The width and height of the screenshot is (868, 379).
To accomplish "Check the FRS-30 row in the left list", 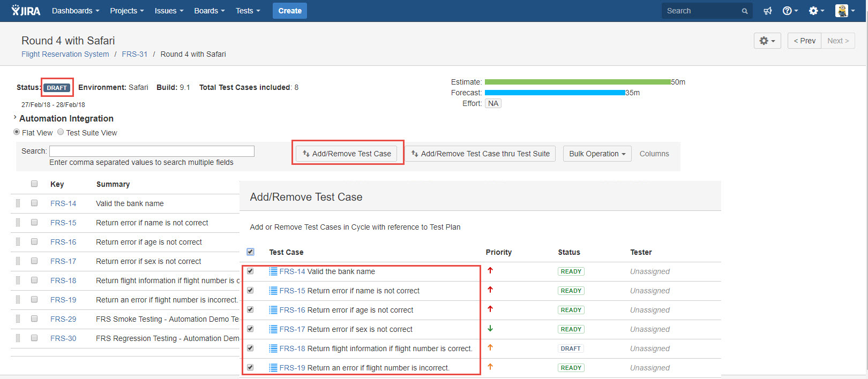I will pos(34,338).
